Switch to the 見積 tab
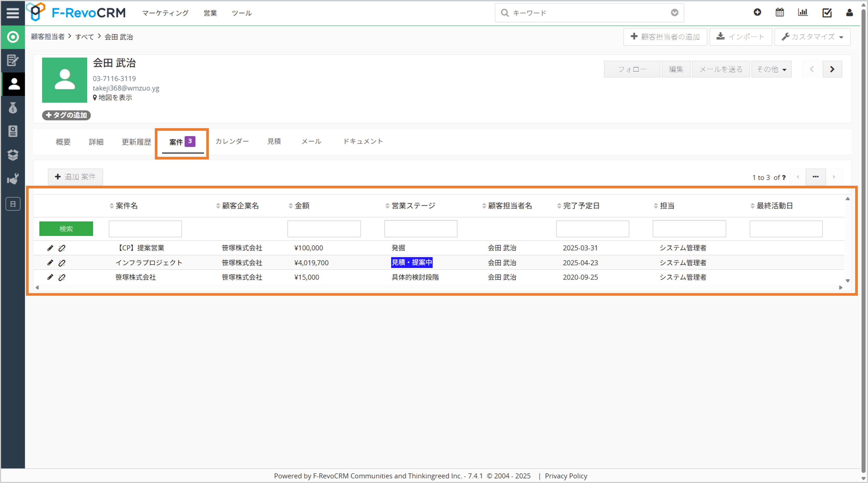Screen dimensions: 868x483 [x=274, y=141]
